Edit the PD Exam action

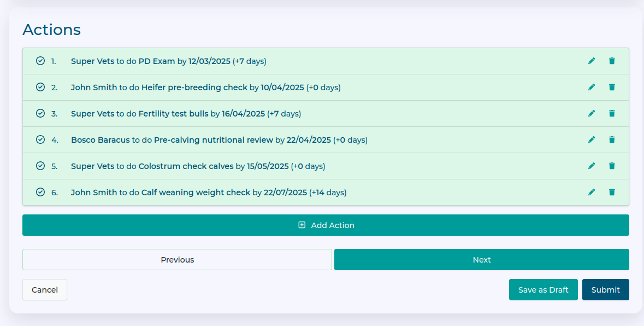coord(592,61)
